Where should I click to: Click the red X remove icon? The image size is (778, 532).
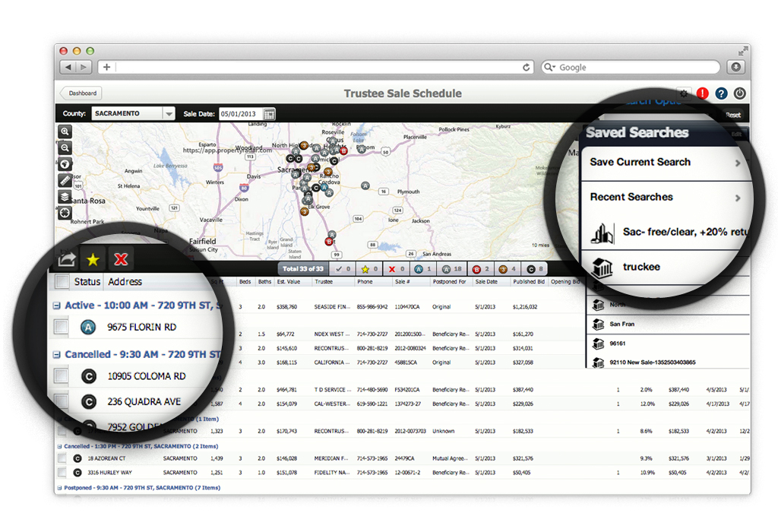[x=120, y=260]
